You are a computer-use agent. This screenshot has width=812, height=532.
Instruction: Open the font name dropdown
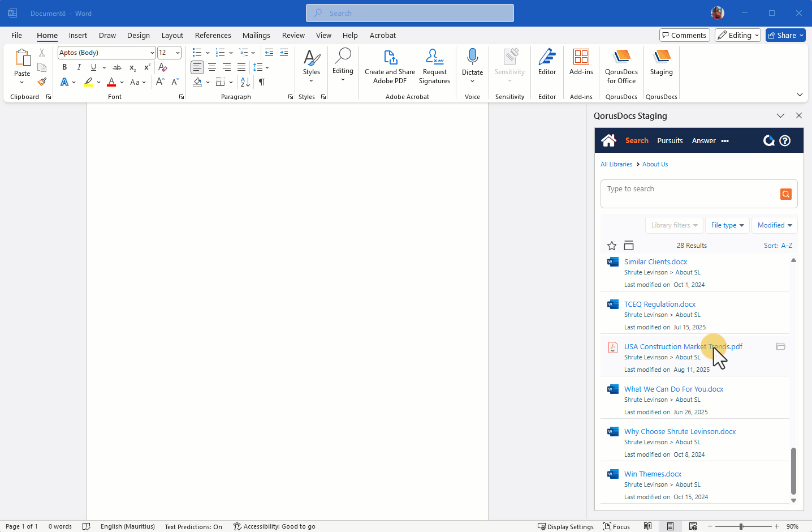(152, 53)
